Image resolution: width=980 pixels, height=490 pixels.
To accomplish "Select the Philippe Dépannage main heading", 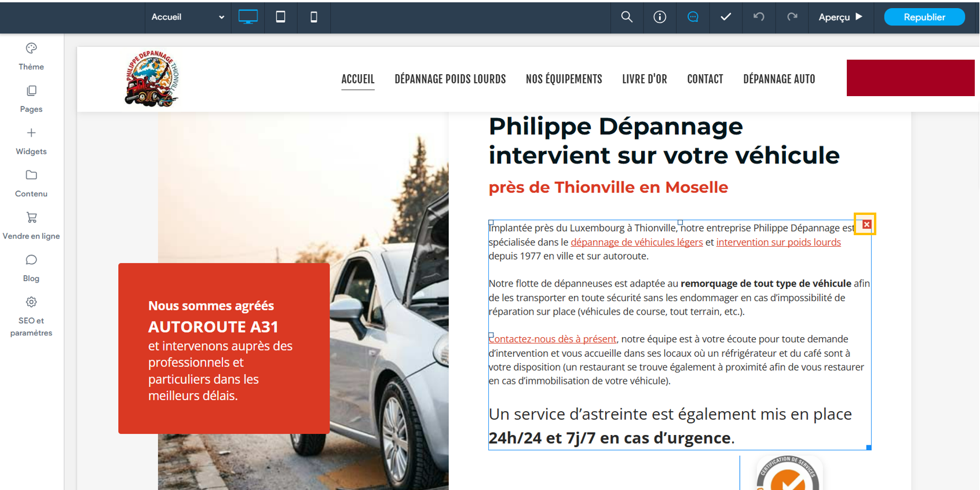I will [664, 141].
